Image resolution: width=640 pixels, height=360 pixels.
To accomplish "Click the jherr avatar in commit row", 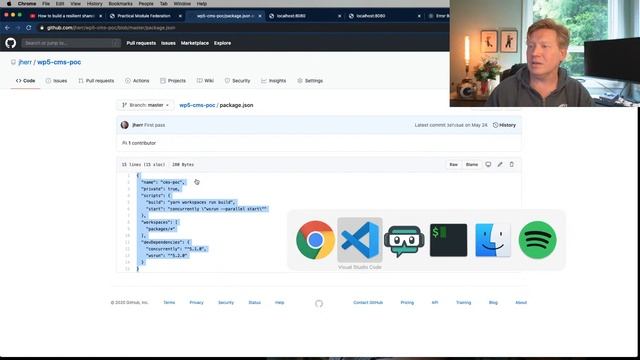I will tap(125, 125).
